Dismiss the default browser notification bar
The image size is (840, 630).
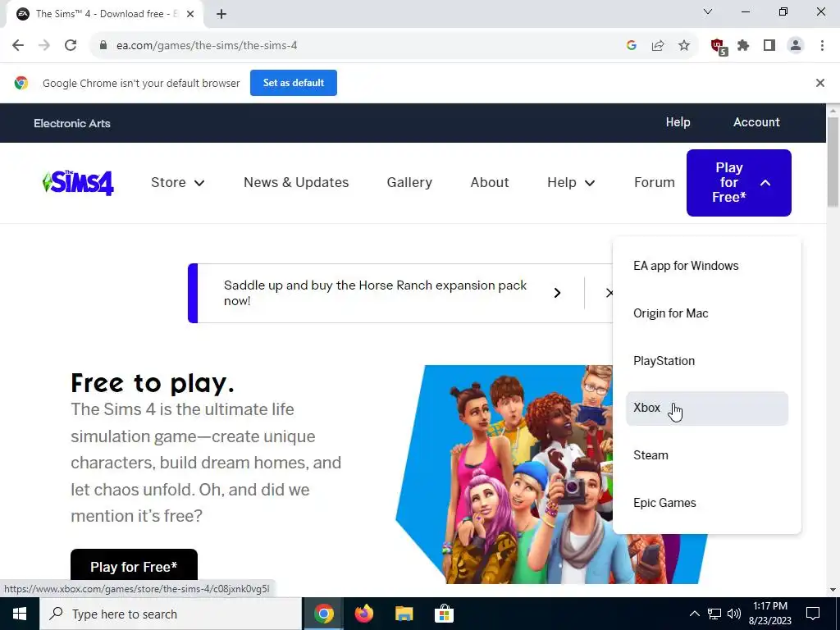(x=820, y=83)
